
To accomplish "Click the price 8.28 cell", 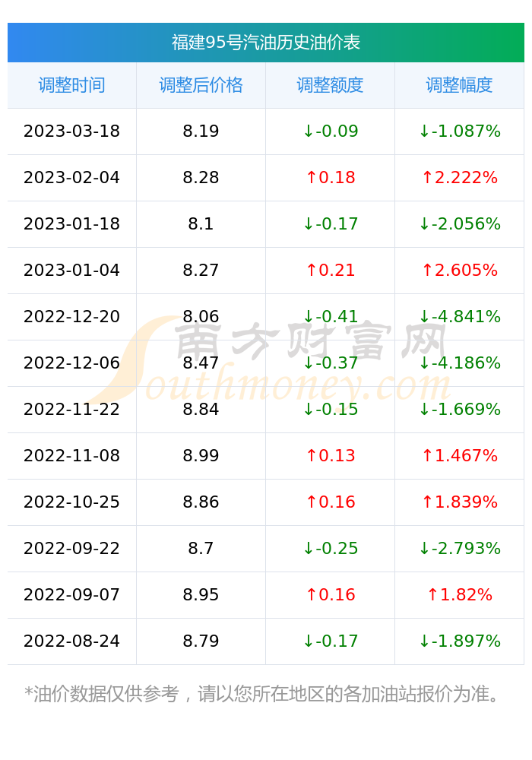I will 201,177.
